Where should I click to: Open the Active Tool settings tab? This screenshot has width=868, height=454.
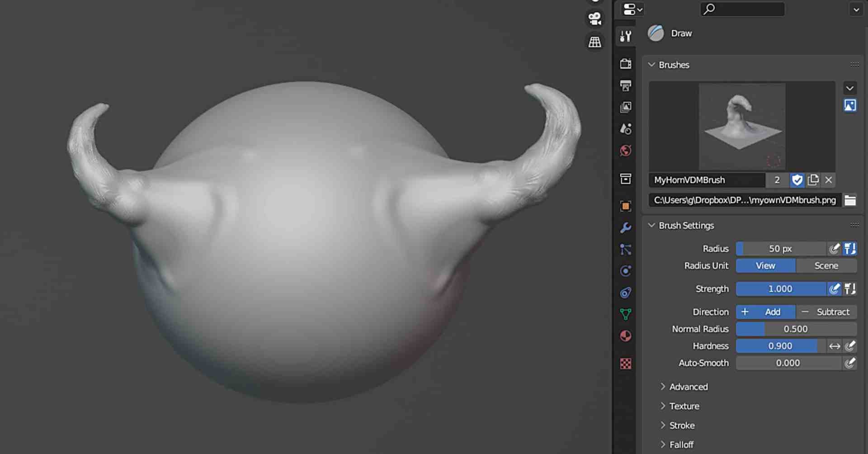(x=625, y=37)
